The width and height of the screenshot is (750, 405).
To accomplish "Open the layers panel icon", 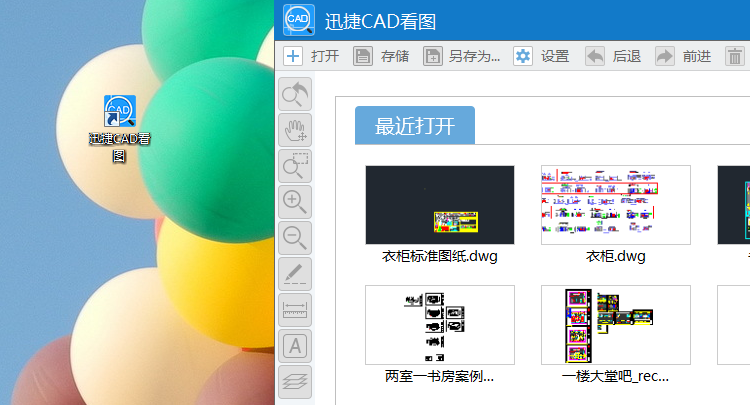I will pyautogui.click(x=295, y=381).
